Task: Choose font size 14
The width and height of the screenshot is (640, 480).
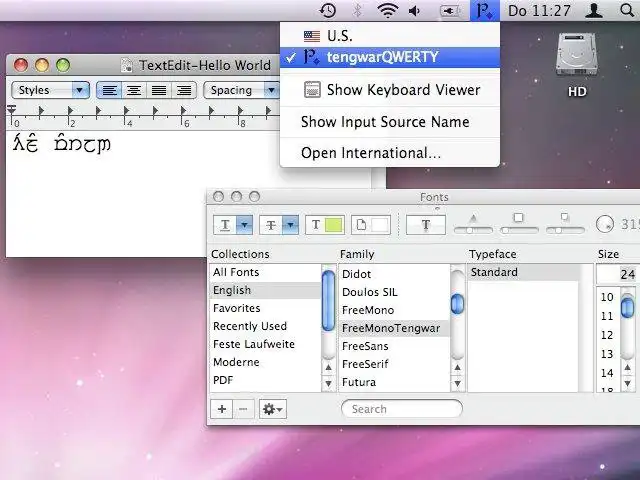Action: (607, 373)
